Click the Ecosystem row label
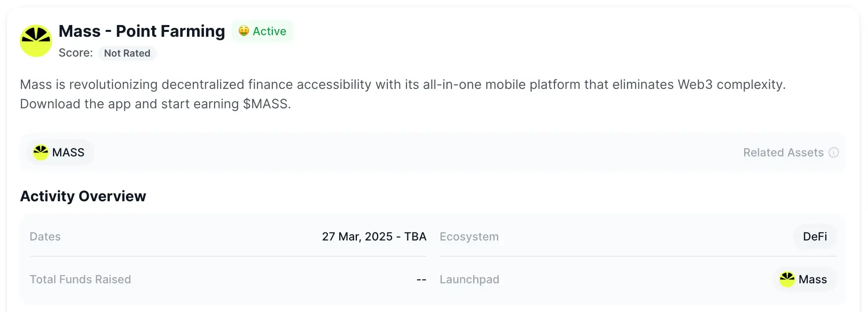This screenshot has width=868, height=312. click(x=469, y=236)
